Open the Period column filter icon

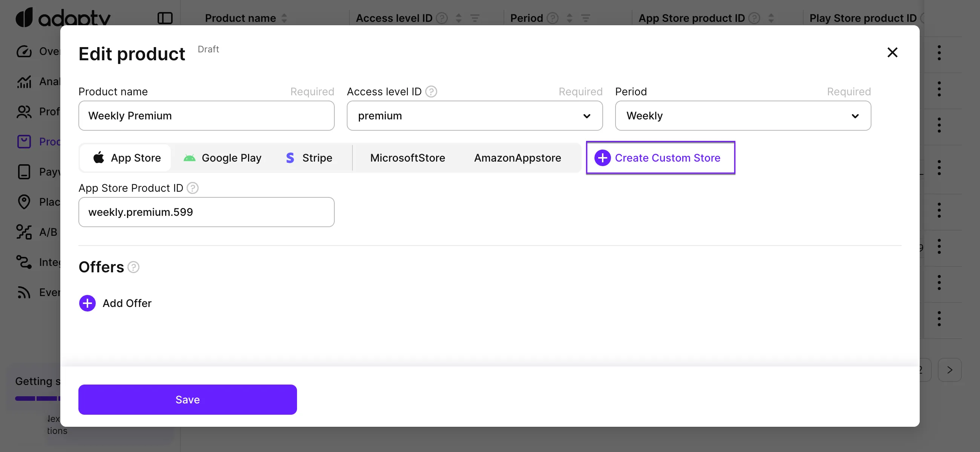point(586,18)
